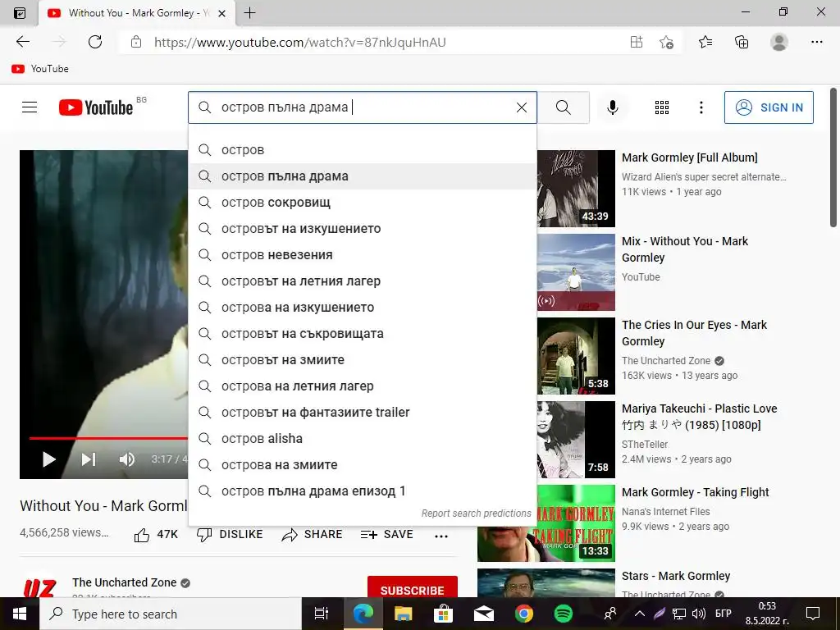Skip to the next video
The height and width of the screenshot is (630, 840).
(89, 459)
